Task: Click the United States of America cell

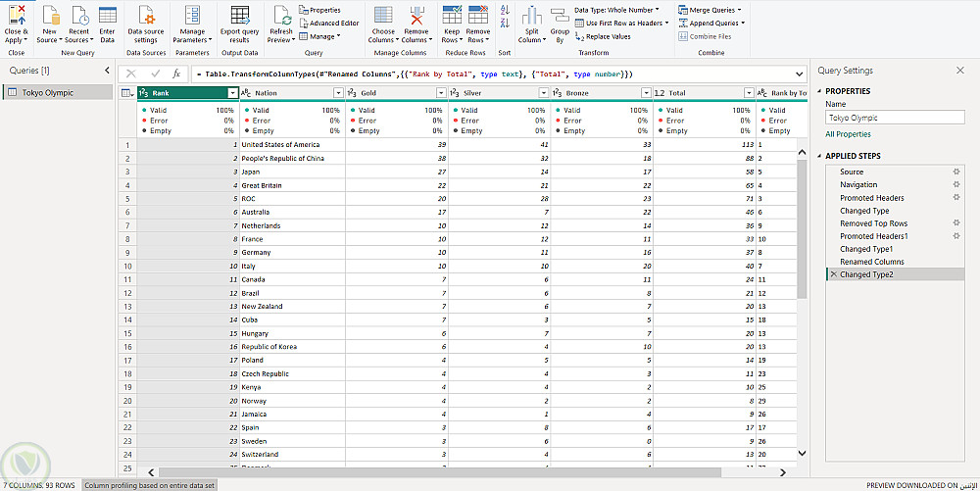Action: click(x=292, y=144)
